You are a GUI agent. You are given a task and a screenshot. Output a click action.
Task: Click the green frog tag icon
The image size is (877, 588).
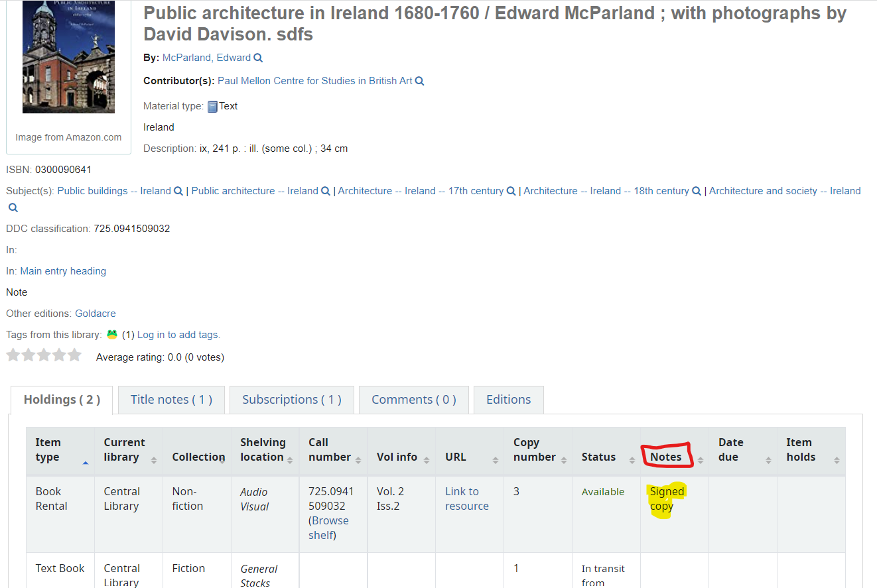click(x=112, y=335)
